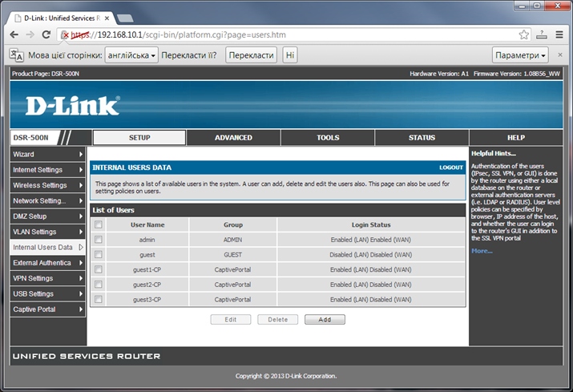Image resolution: width=573 pixels, height=392 pixels.
Task: Click the D-Link logo
Action: (72, 106)
